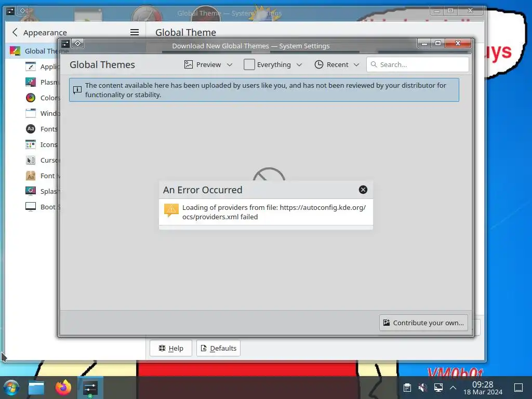532x399 pixels.
Task: Click the Recent clock icon
Action: point(318,64)
